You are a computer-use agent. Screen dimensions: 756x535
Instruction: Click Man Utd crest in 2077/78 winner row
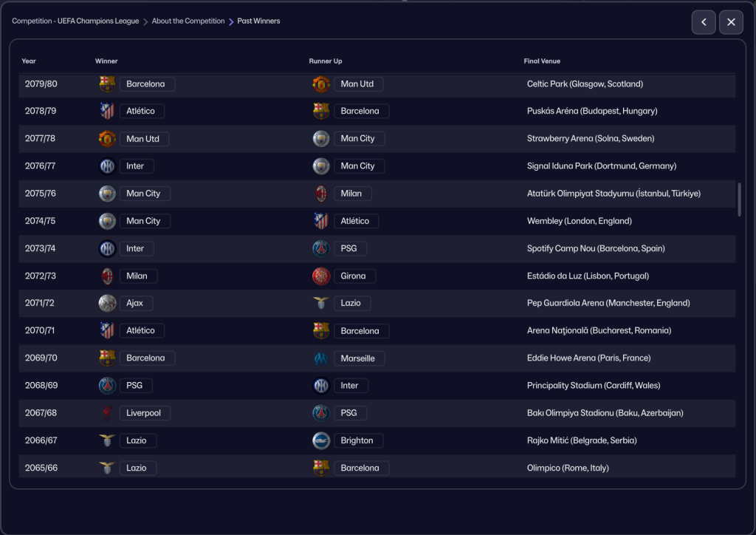pyautogui.click(x=108, y=139)
